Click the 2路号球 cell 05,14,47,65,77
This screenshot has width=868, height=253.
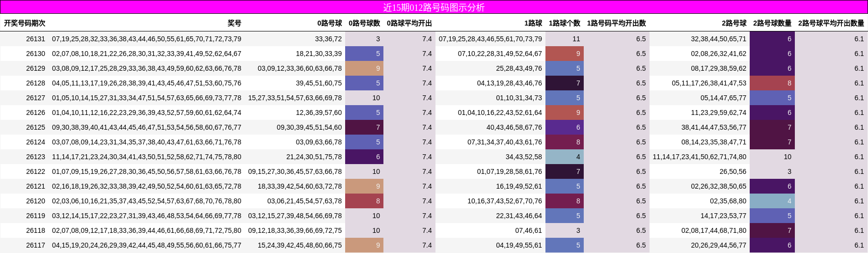pos(724,98)
